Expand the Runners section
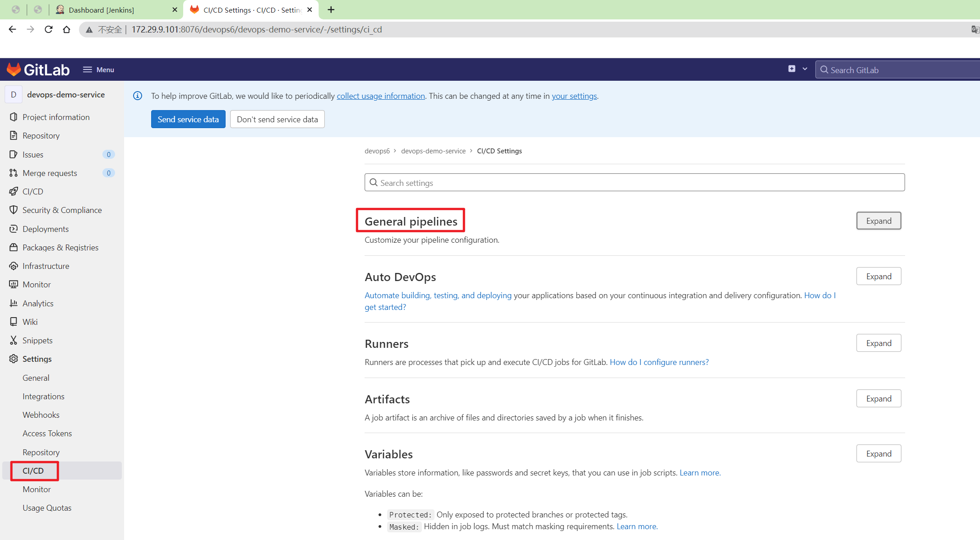Viewport: 980px width, 540px height. [878, 343]
